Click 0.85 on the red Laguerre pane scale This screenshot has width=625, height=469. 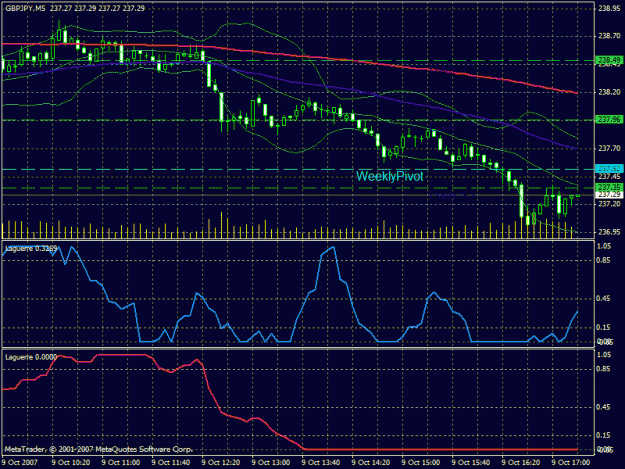point(604,369)
